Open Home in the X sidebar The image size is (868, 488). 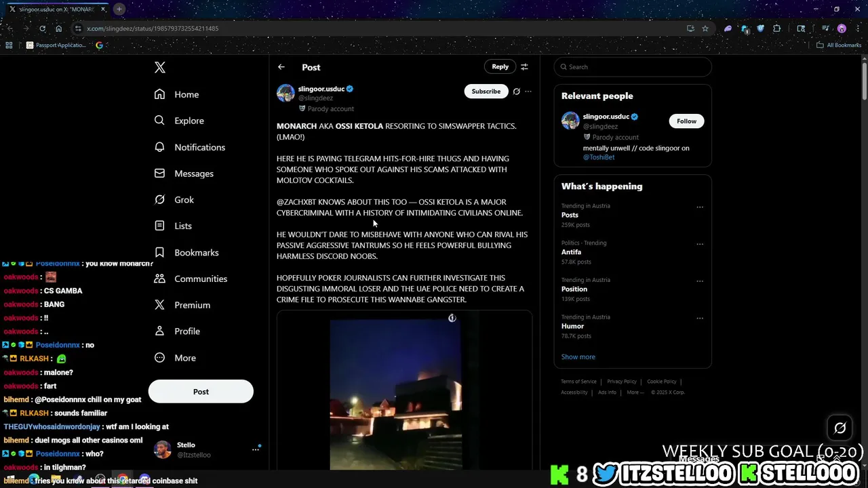[176, 94]
